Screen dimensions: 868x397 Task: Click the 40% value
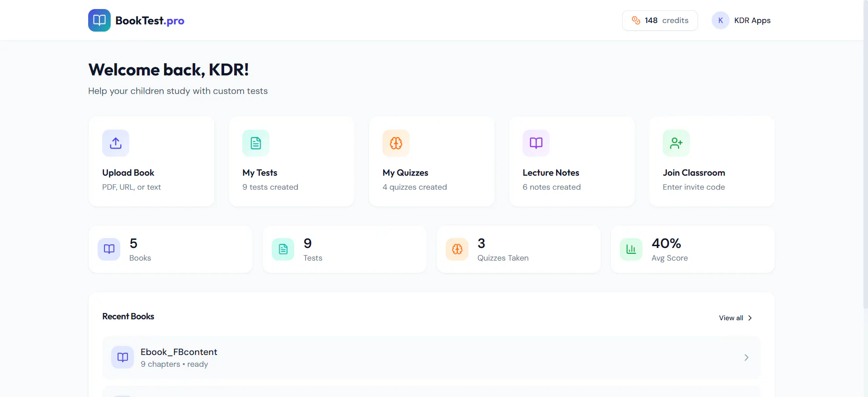(x=666, y=243)
